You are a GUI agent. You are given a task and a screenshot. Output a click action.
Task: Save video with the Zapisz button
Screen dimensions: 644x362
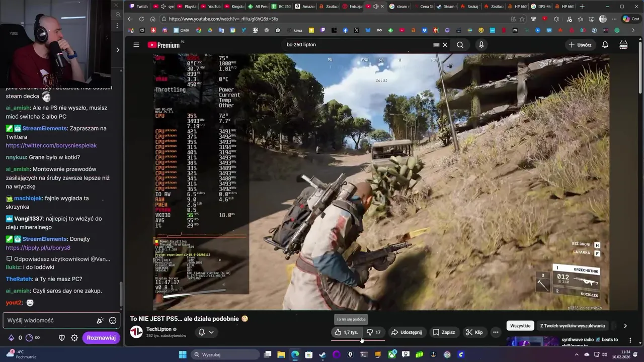coord(444,332)
